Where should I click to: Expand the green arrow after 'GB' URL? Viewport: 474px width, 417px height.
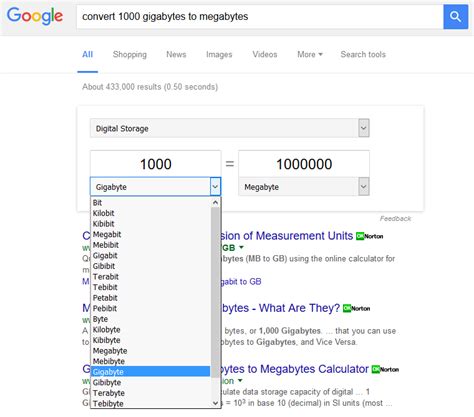[242, 248]
